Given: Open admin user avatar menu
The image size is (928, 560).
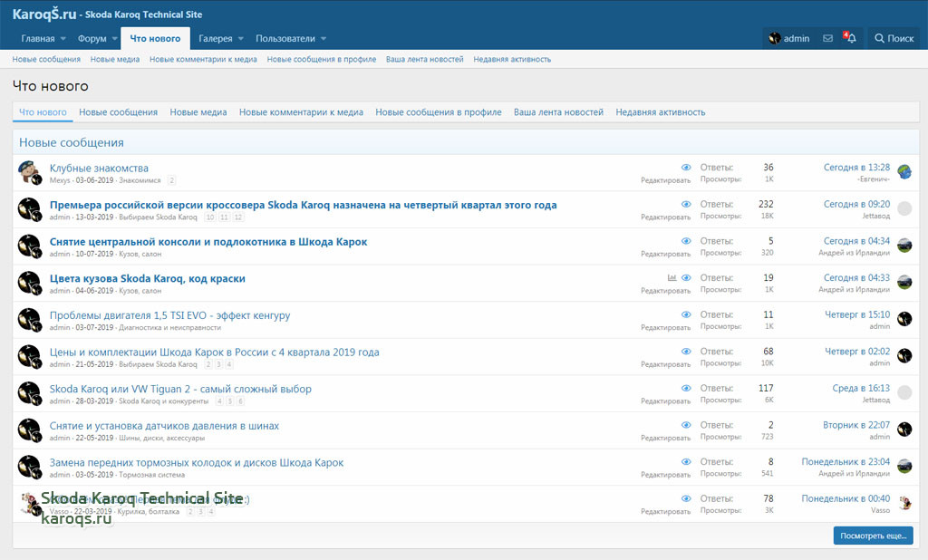Looking at the screenshot, I should point(789,38).
